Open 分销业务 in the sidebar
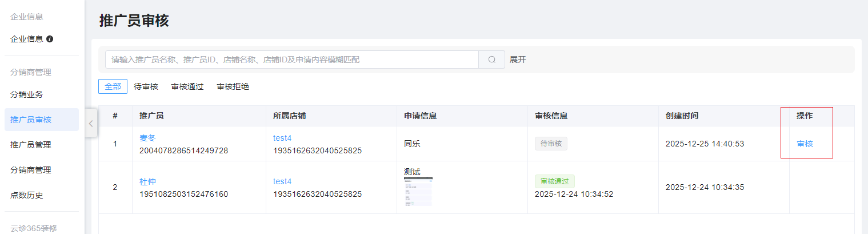Image resolution: width=868 pixels, height=234 pixels. coord(27,94)
